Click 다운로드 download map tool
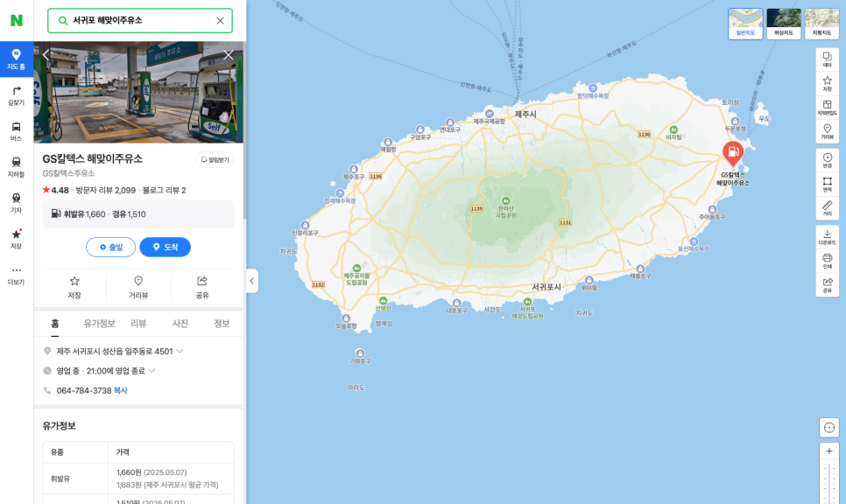The height and width of the screenshot is (504, 846). [x=827, y=237]
